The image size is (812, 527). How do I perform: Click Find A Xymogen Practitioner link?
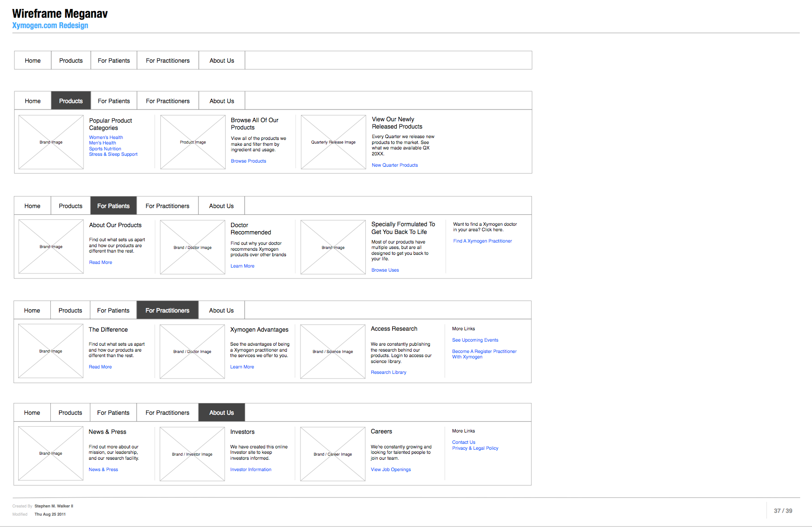(482, 241)
